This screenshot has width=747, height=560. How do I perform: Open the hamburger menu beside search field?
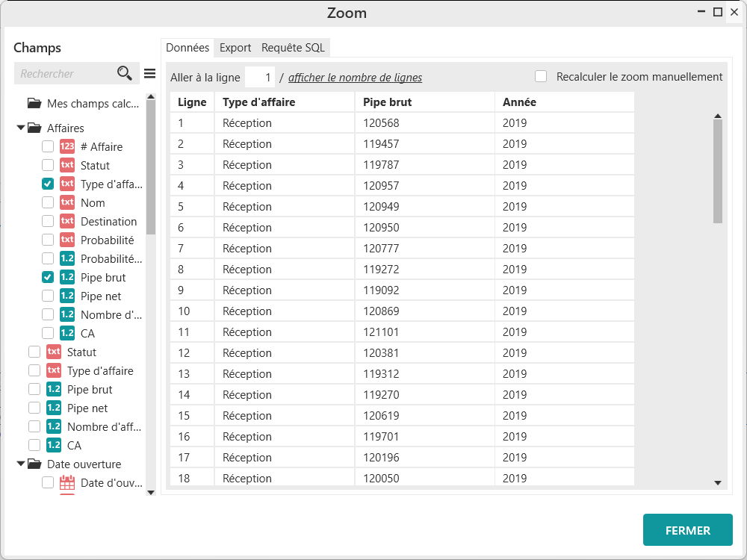[x=149, y=73]
